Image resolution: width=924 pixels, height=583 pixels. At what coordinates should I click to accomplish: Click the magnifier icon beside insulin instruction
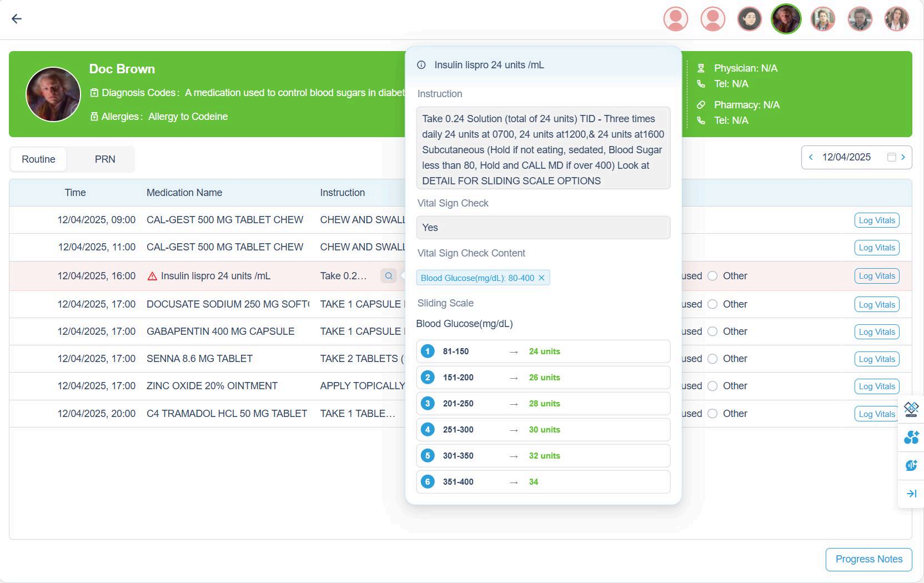click(389, 276)
